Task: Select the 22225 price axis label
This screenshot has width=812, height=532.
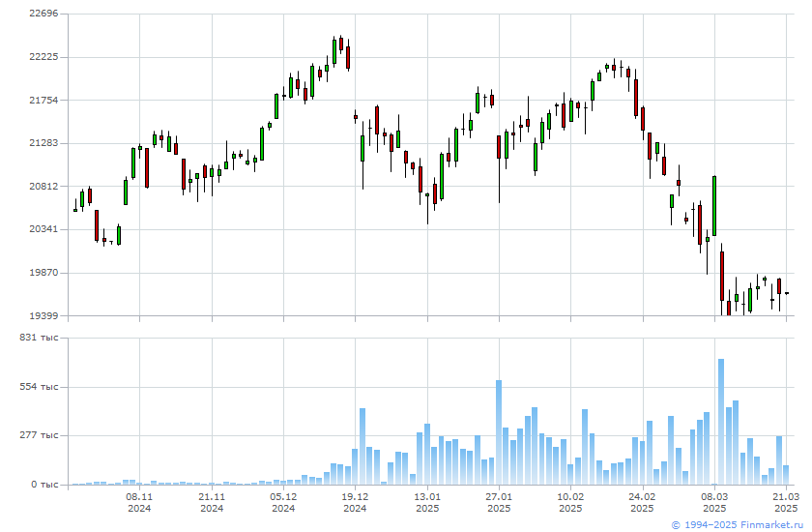Action: point(43,56)
